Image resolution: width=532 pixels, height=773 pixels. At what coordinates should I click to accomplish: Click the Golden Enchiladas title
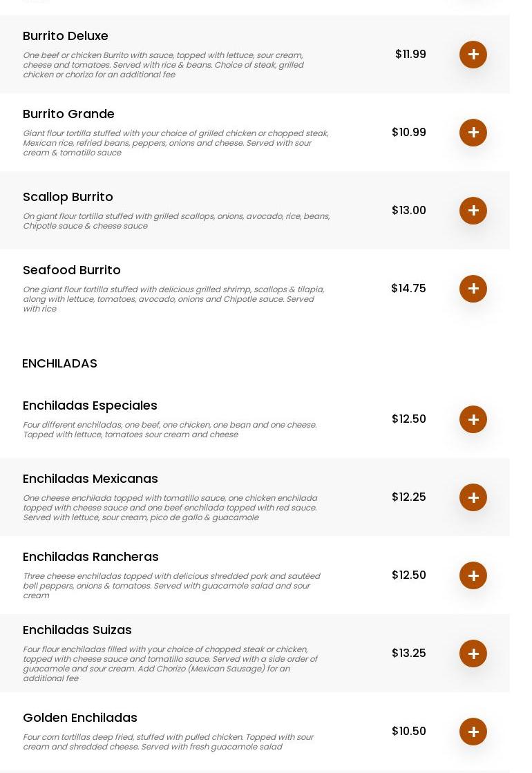point(80,718)
